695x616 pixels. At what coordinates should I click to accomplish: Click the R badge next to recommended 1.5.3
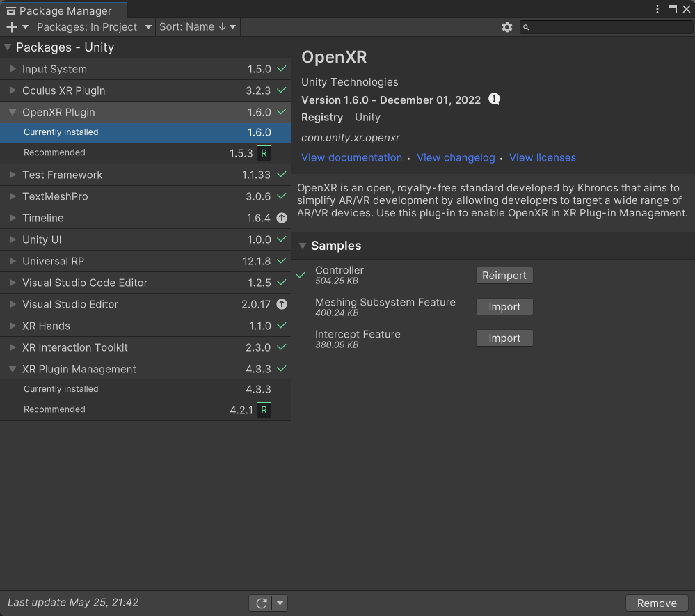[263, 152]
